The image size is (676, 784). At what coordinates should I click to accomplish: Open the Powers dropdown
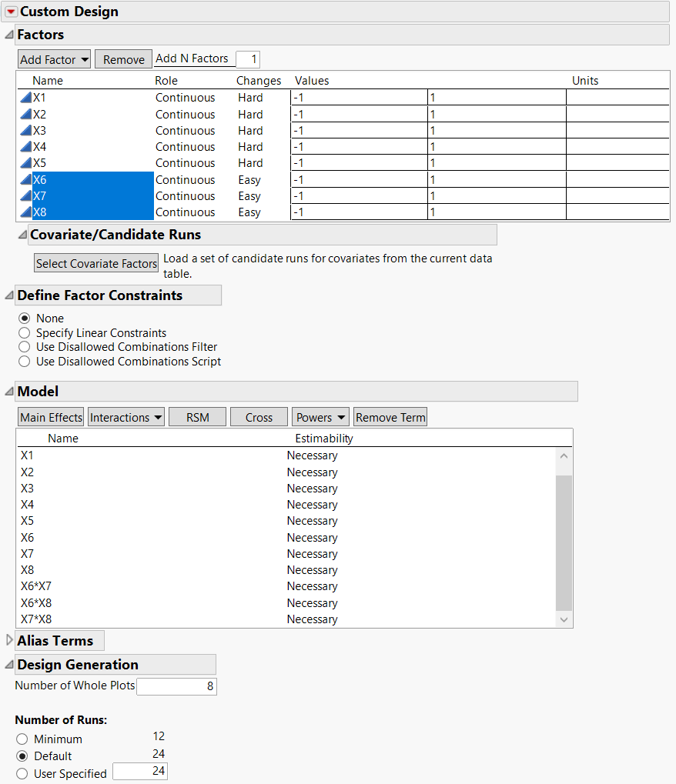[320, 416]
